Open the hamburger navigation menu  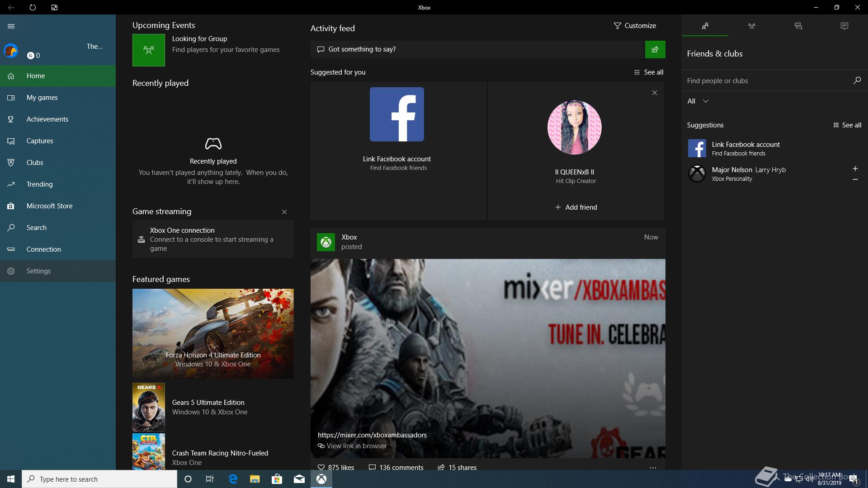[11, 26]
